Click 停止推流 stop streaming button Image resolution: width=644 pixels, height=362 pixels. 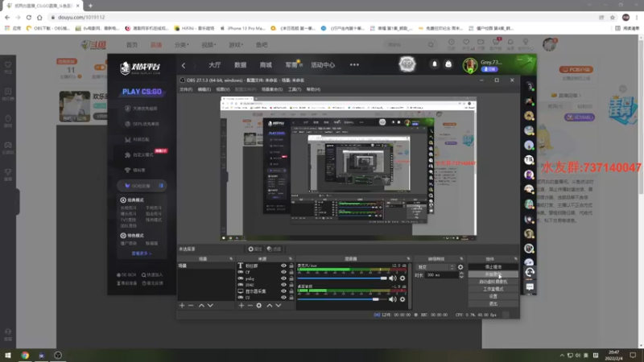[x=493, y=267]
